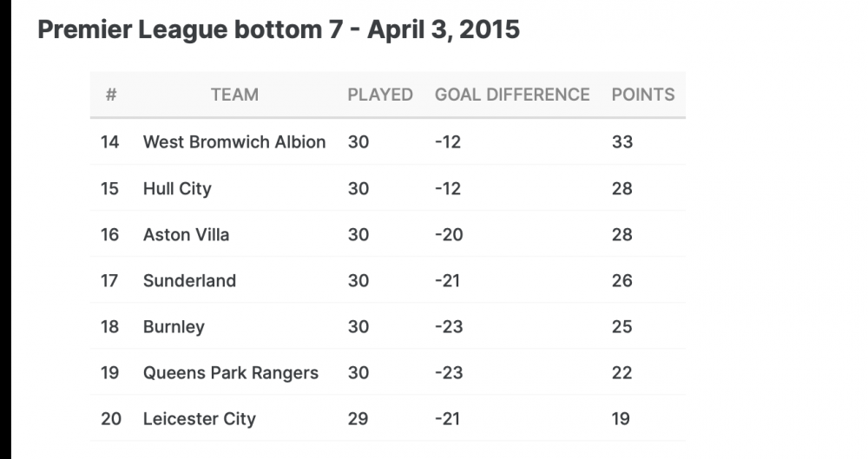Select Leicester City's 19 points value

click(x=621, y=418)
